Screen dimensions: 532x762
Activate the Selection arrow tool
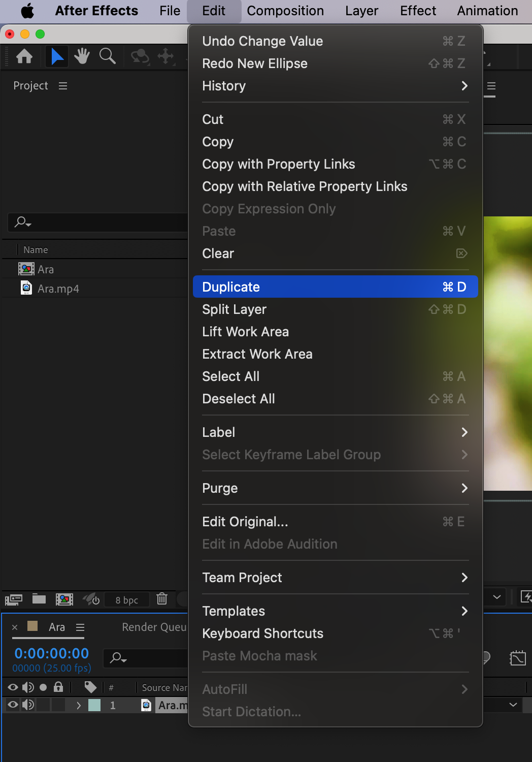[57, 56]
